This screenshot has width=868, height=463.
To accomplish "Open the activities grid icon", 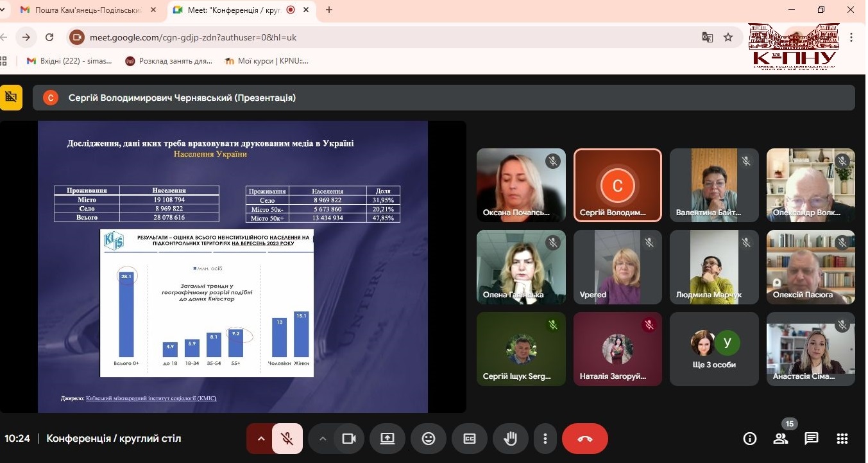I will [842, 439].
